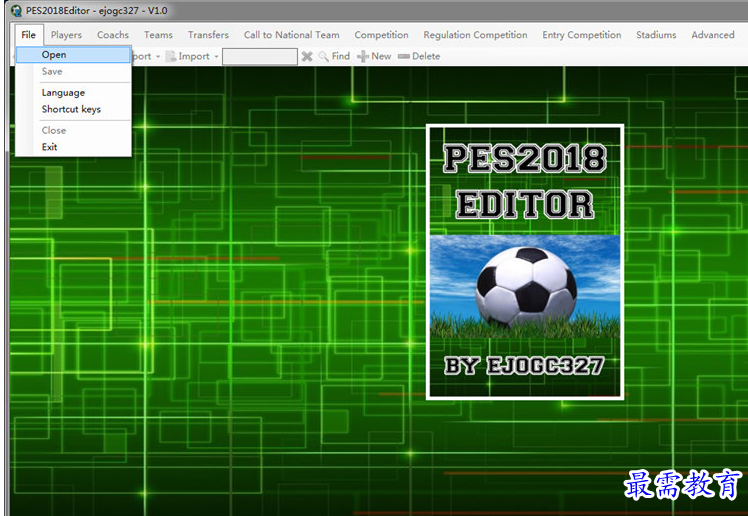Select Save in the File menu
Image resolution: width=748 pixels, height=516 pixels.
pos(73,72)
